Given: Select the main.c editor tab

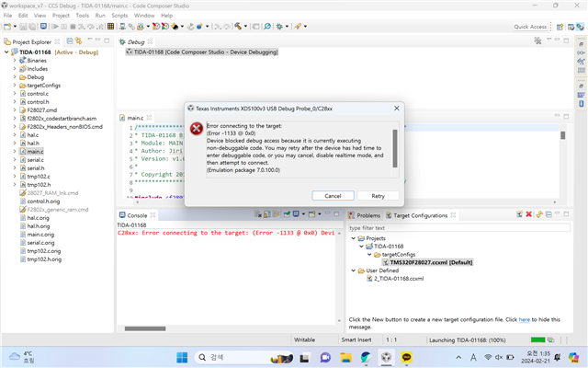Looking at the screenshot, I should (x=135, y=118).
